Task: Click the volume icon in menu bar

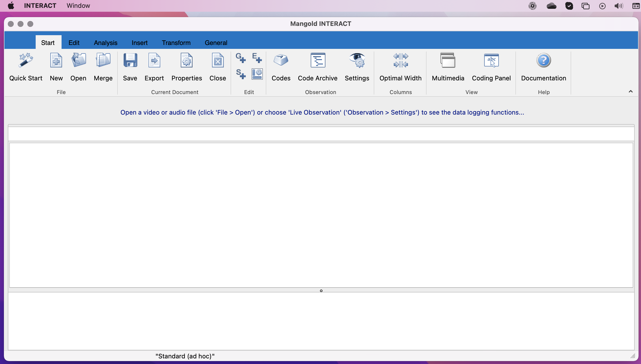Action: tap(619, 6)
